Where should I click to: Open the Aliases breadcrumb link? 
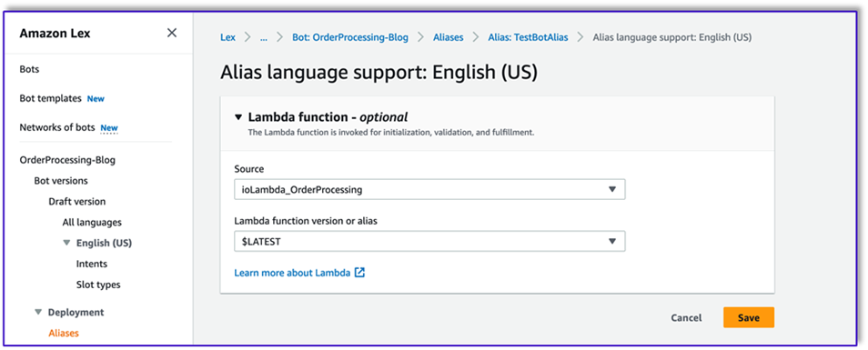pyautogui.click(x=449, y=37)
